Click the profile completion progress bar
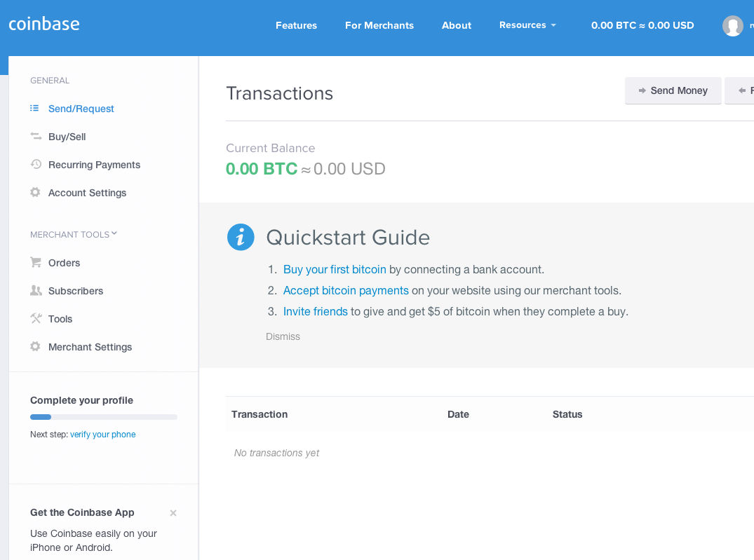 [104, 417]
